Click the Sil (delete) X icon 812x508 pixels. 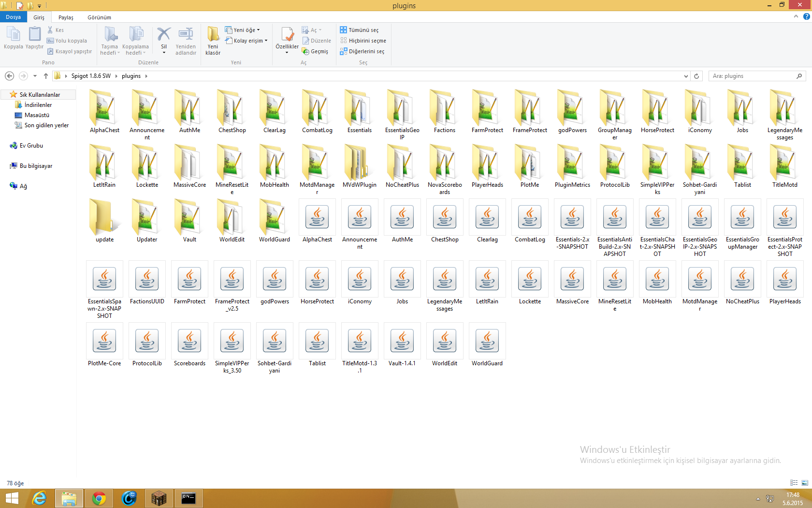[x=164, y=34]
